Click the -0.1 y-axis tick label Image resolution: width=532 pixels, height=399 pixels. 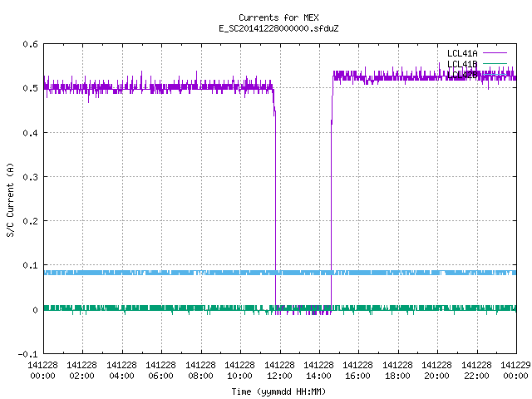[27, 354]
